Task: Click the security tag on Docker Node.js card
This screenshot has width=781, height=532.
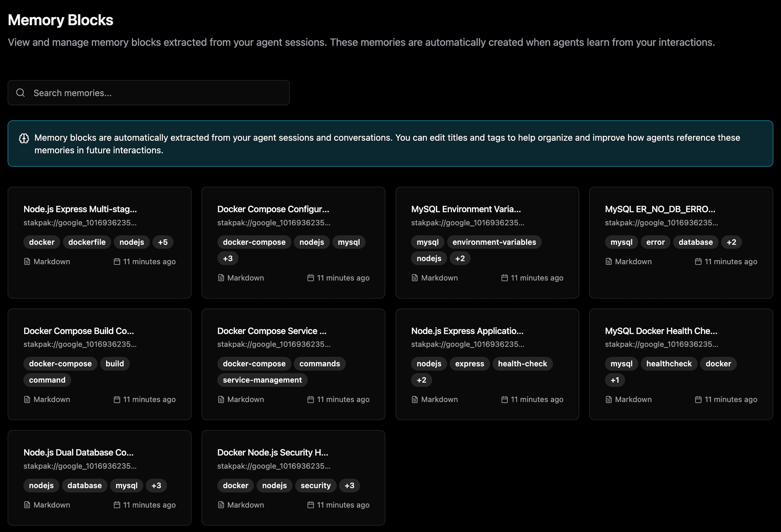Action: click(315, 485)
